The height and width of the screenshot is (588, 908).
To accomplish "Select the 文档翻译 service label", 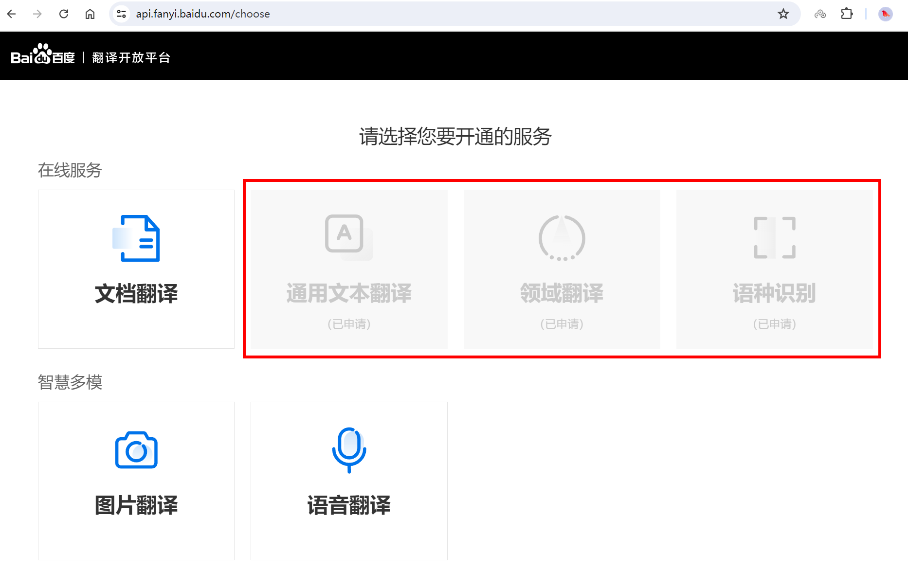I will click(x=136, y=294).
